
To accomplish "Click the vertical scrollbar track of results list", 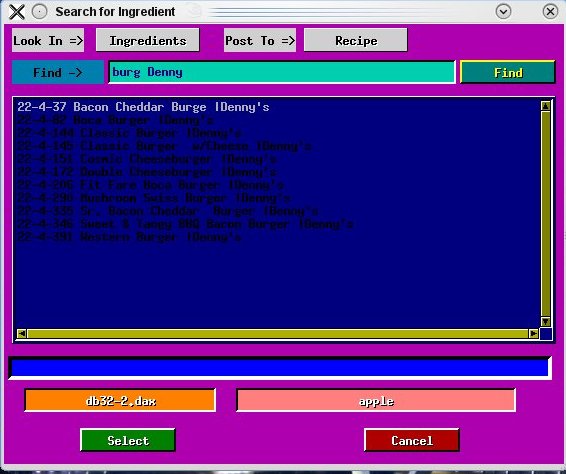I will [545, 214].
